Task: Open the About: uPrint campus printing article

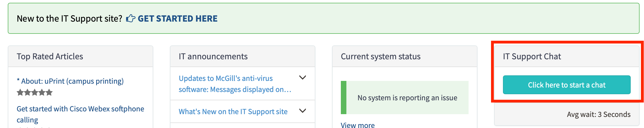Action: tap(70, 81)
